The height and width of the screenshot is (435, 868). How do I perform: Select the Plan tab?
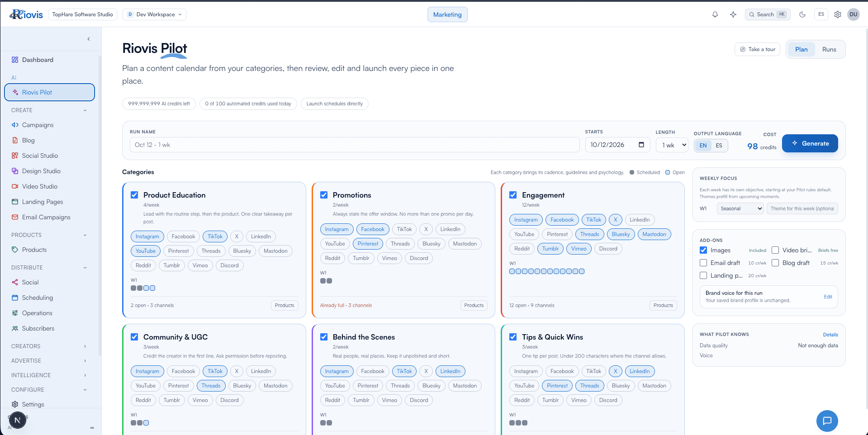click(x=801, y=49)
